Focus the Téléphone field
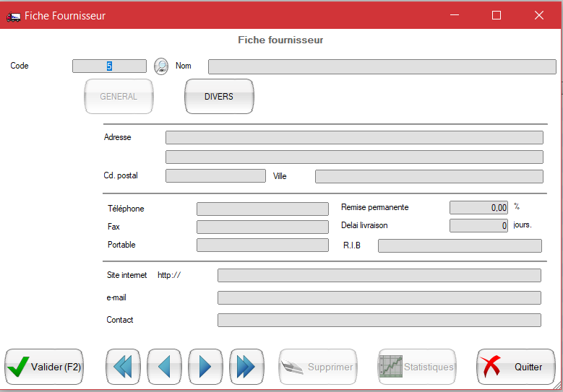563x392 pixels. [262, 209]
